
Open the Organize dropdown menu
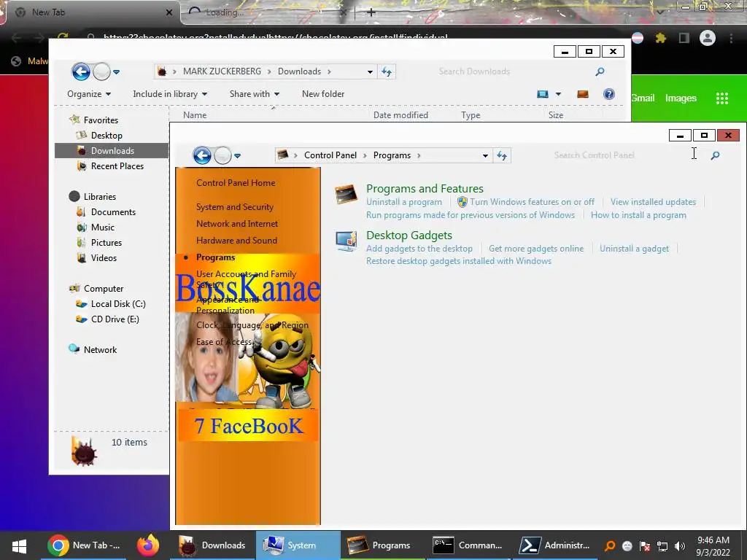tap(89, 94)
